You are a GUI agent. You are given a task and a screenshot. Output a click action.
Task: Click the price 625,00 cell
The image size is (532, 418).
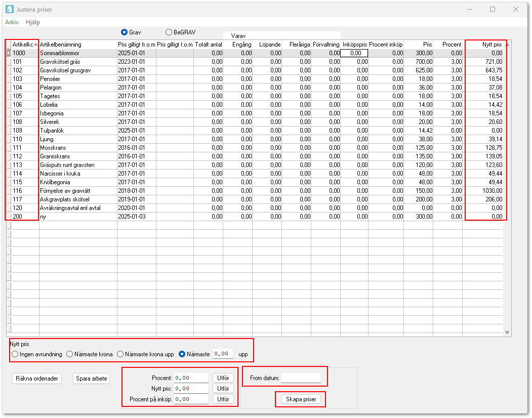tap(418, 70)
